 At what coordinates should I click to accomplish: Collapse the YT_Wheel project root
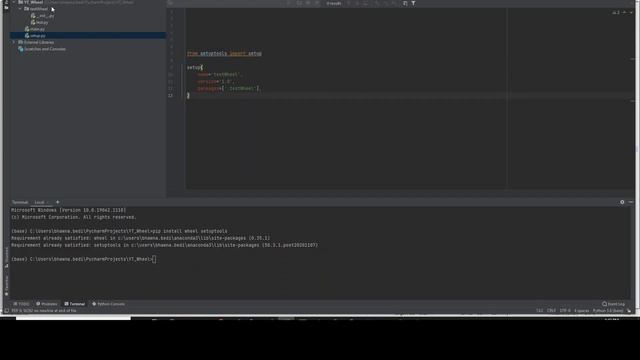point(13,2)
